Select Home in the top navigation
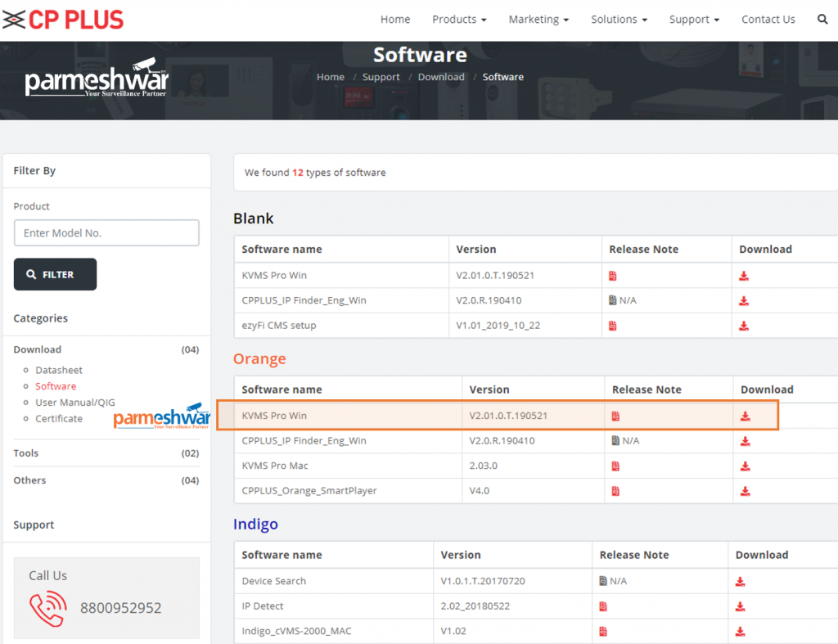 (395, 20)
